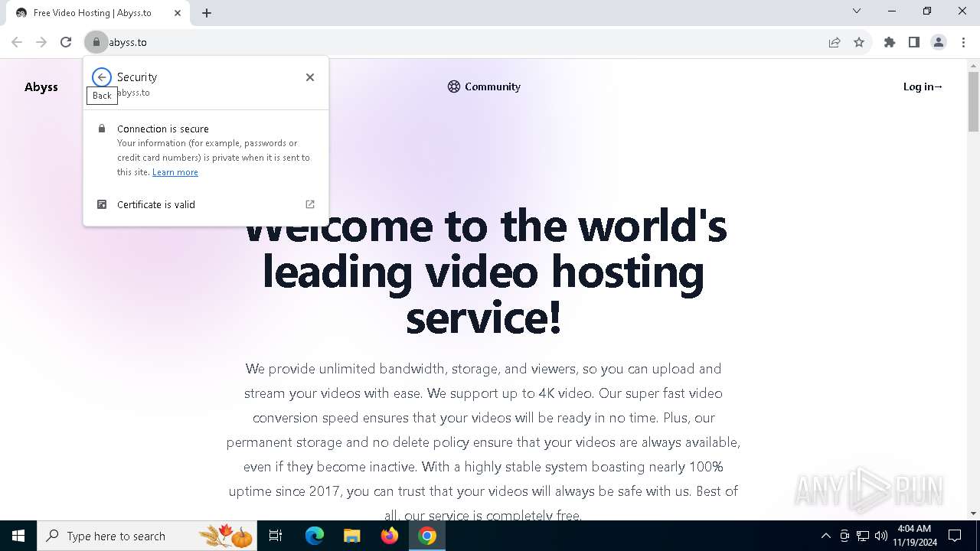The image size is (980, 551).
Task: Open the volume tray icon
Action: point(881,536)
